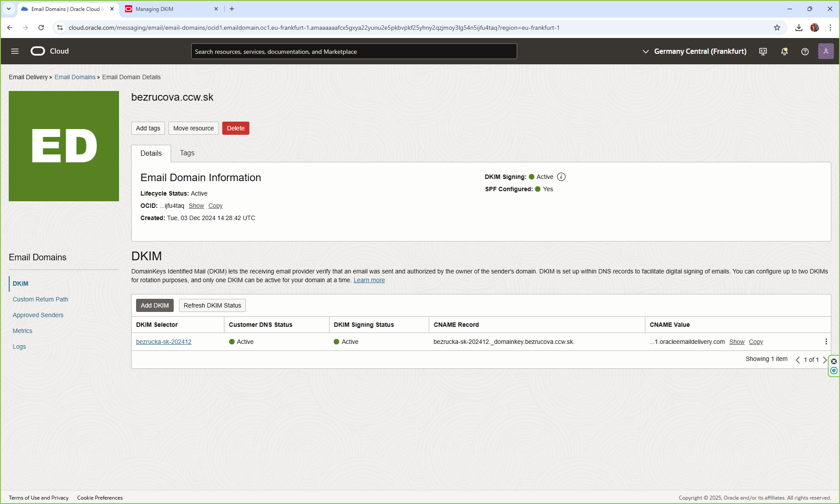Click the DKIM Signing info icon
Viewport: 840px width, 504px height.
pos(561,177)
